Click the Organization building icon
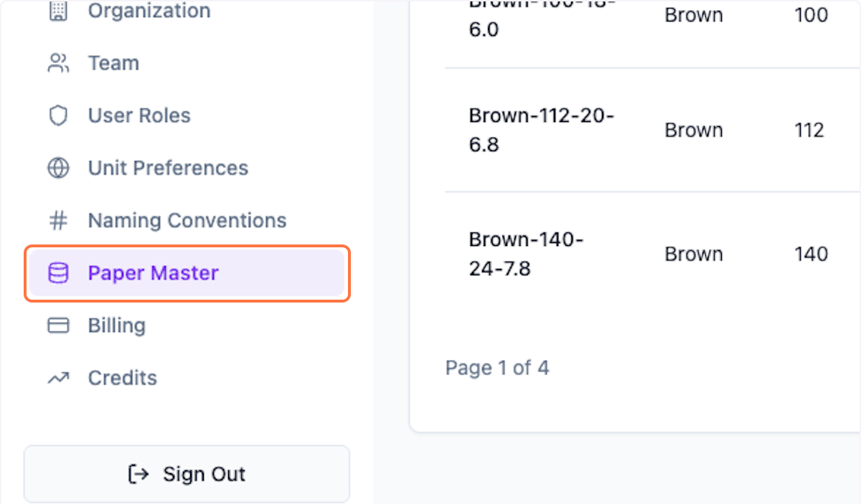 click(58, 11)
